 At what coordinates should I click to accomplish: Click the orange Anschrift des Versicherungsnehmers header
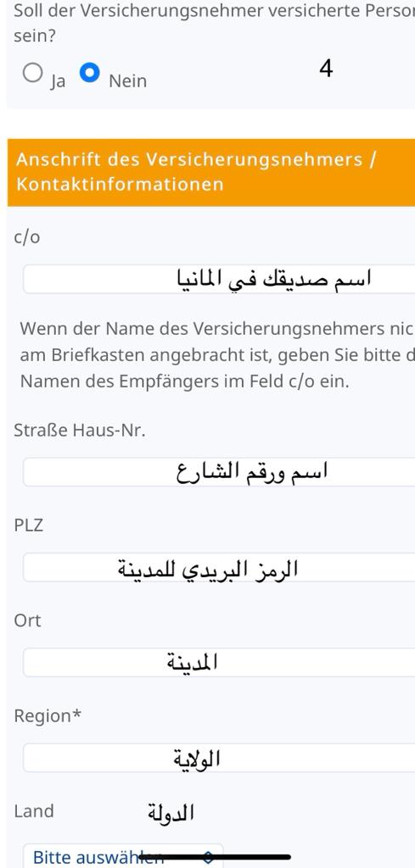pyautogui.click(x=211, y=172)
